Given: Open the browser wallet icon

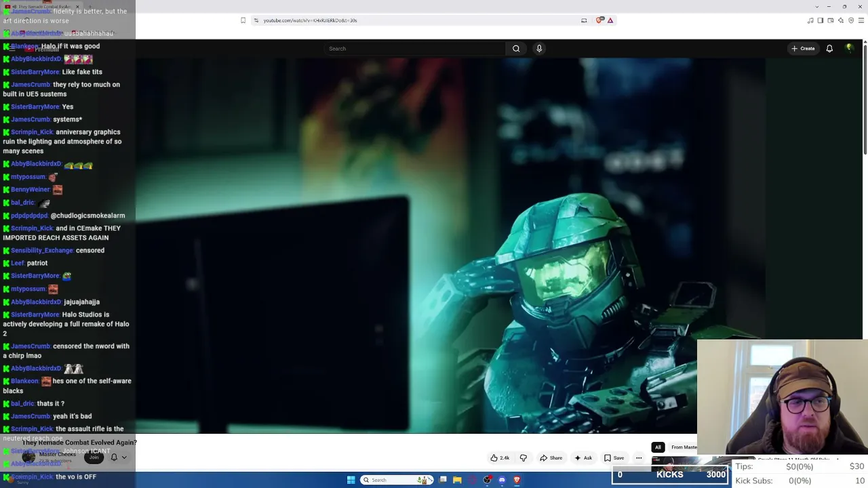Looking at the screenshot, I should point(831,20).
